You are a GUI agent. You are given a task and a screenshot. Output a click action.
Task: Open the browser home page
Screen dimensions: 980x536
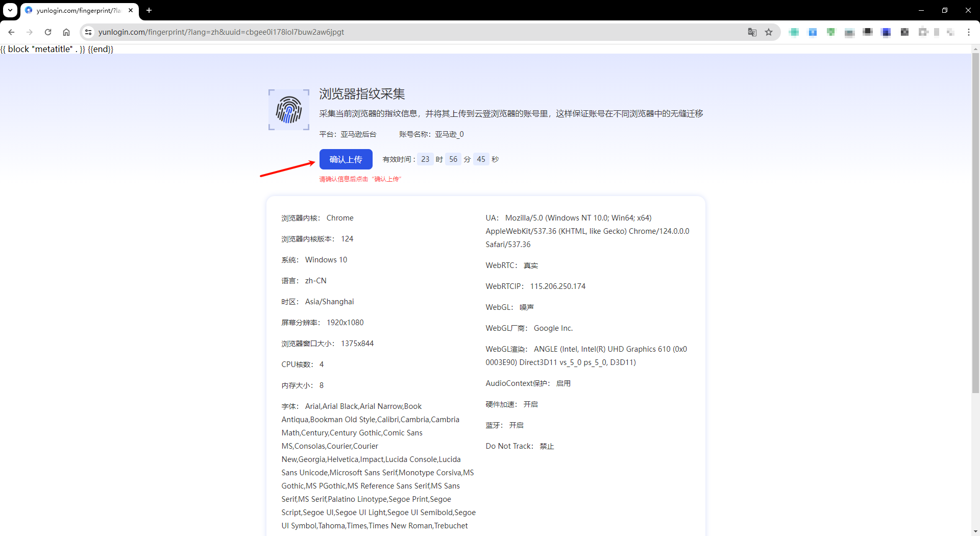tap(66, 32)
